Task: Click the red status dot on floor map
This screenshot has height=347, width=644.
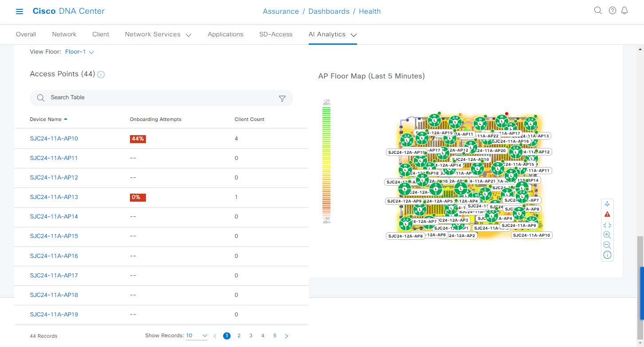Action: point(507,113)
